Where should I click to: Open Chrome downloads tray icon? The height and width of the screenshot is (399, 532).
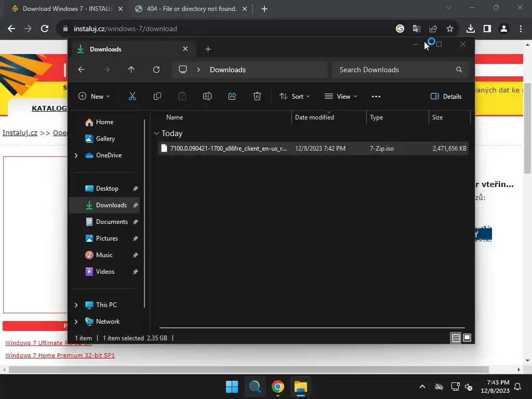(470, 29)
